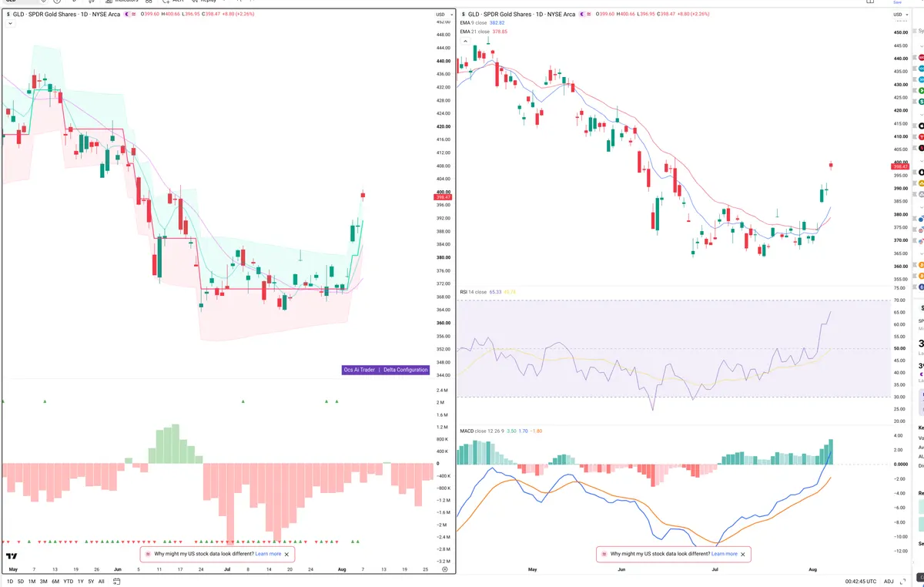Click Jun label on left chart time axis
The height and width of the screenshot is (587, 924).
pyautogui.click(x=117, y=569)
